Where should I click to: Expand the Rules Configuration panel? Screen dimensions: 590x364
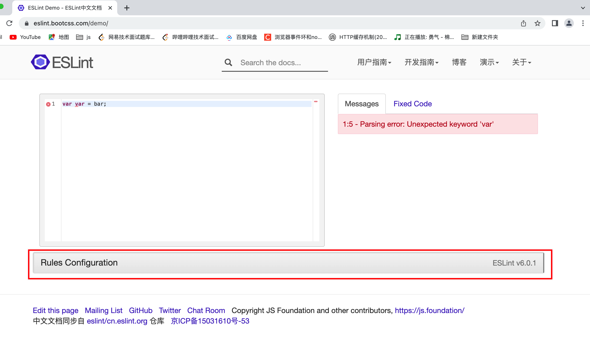click(288, 263)
